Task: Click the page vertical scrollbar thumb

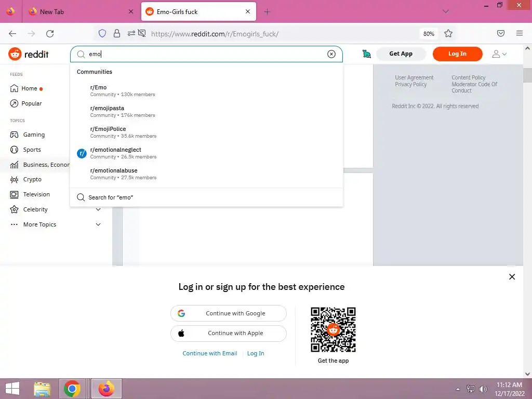Action: tap(527, 75)
